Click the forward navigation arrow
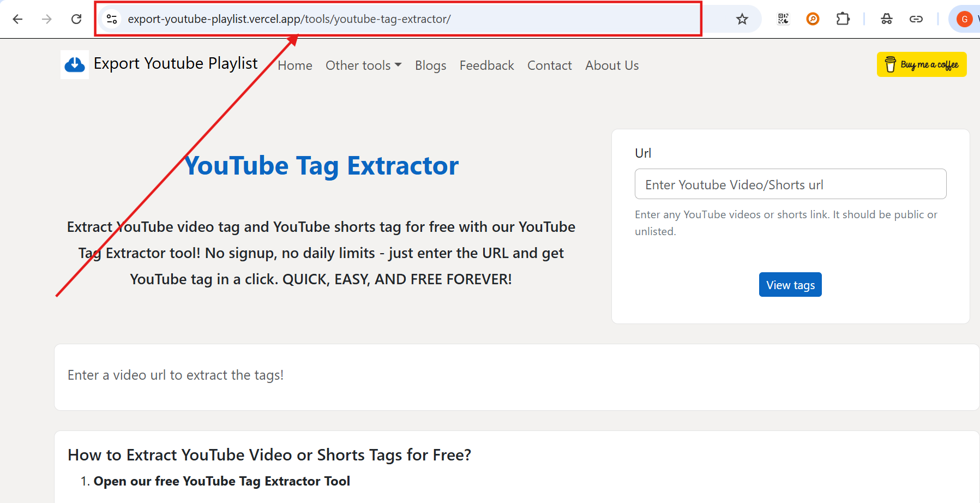980x503 pixels. tap(47, 18)
